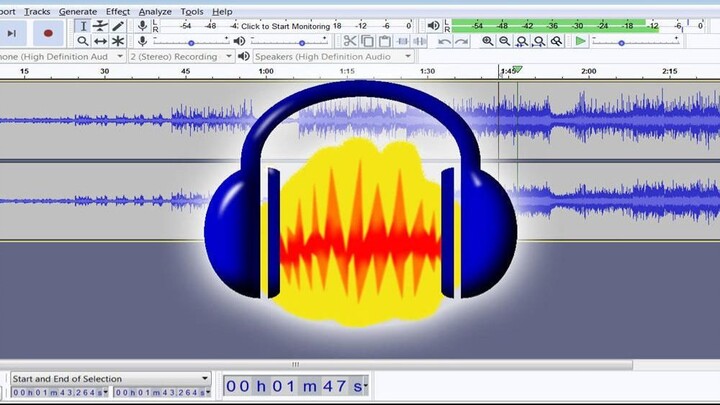The image size is (720, 405).
Task: Select the asterisk Multi-Tool
Action: point(118,41)
